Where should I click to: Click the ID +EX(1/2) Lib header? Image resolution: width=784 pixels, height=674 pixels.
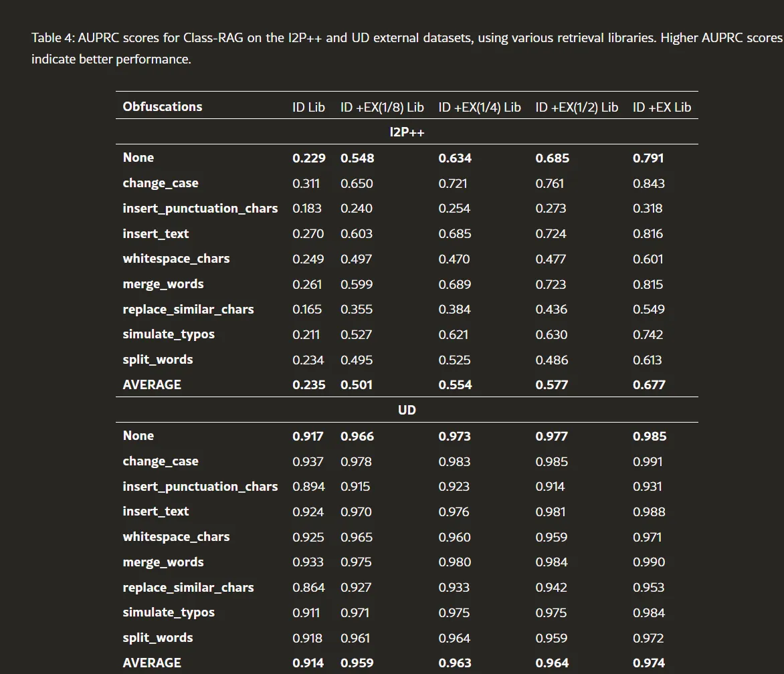(x=577, y=108)
